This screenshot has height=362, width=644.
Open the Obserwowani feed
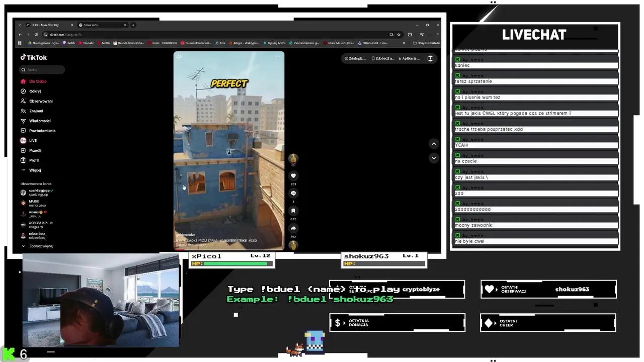coord(37,101)
